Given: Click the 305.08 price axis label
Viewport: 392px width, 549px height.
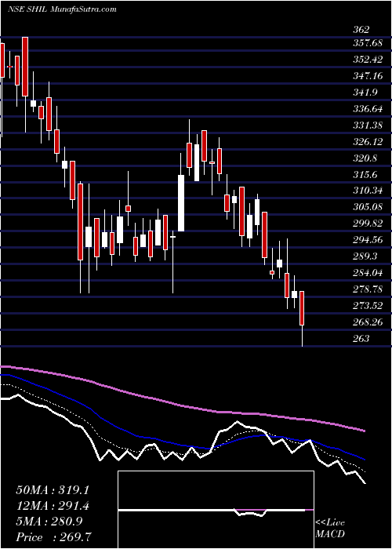Looking at the screenshot, I should 368,207.
